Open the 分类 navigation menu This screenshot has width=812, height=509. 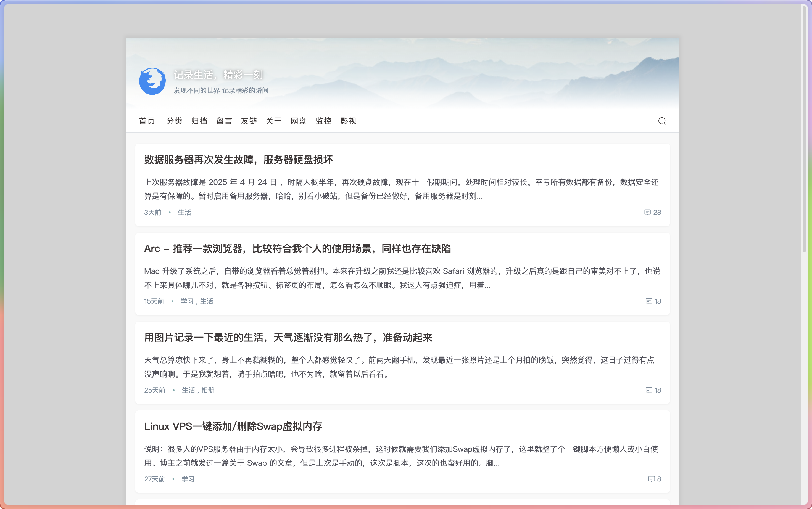(174, 121)
